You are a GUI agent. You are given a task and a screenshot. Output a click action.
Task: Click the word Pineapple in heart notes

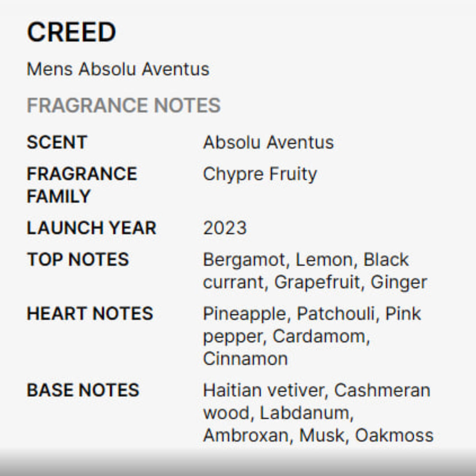pos(245,314)
